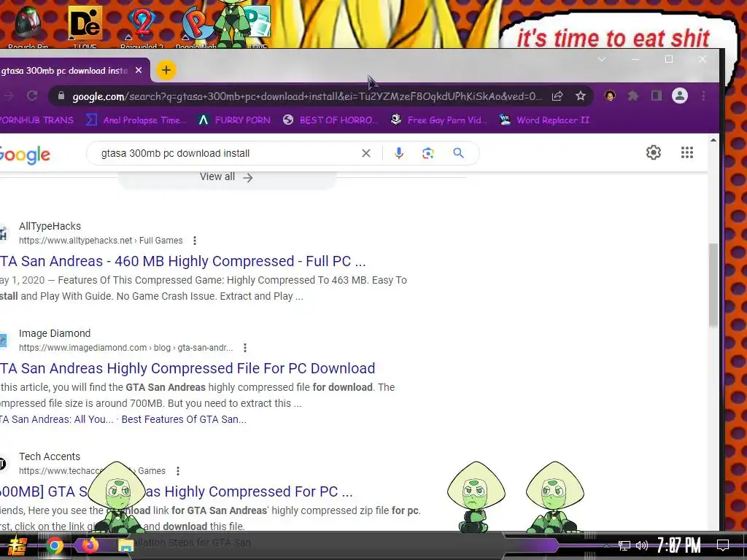Viewport: 747px width, 560px height.
Task: Open the Word Replacer II bookmark
Action: (544, 120)
